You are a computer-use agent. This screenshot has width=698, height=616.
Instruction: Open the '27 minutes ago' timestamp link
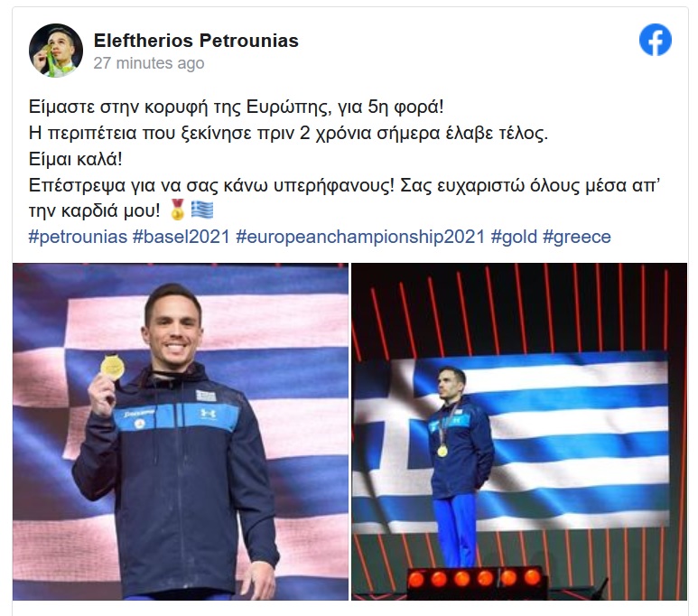pyautogui.click(x=149, y=63)
